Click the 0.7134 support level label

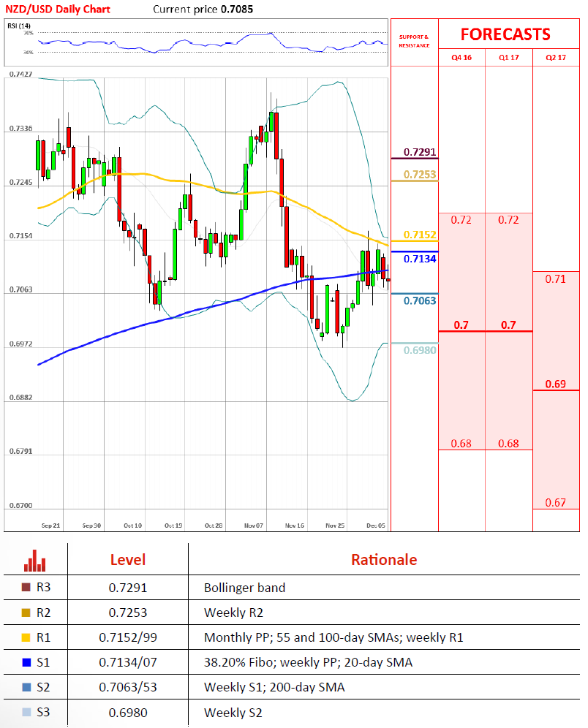pos(420,259)
